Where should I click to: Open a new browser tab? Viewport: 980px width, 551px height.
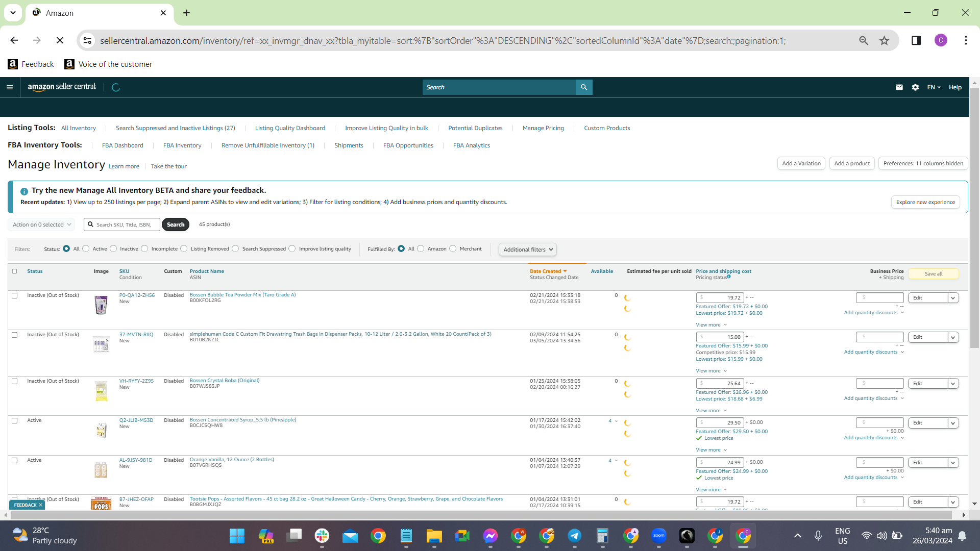[187, 13]
